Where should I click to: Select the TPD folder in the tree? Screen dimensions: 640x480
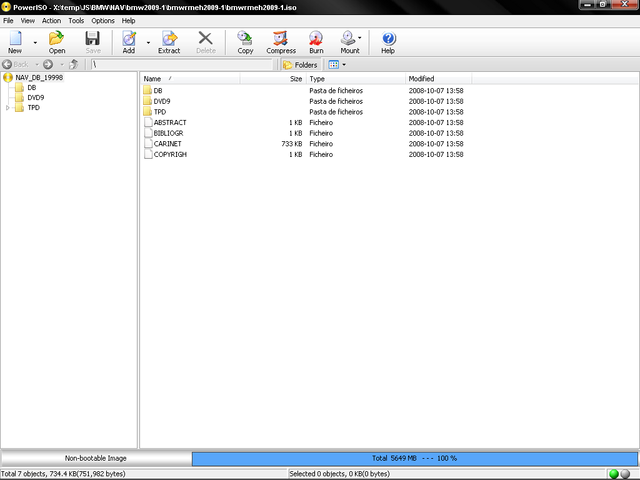click(33, 108)
